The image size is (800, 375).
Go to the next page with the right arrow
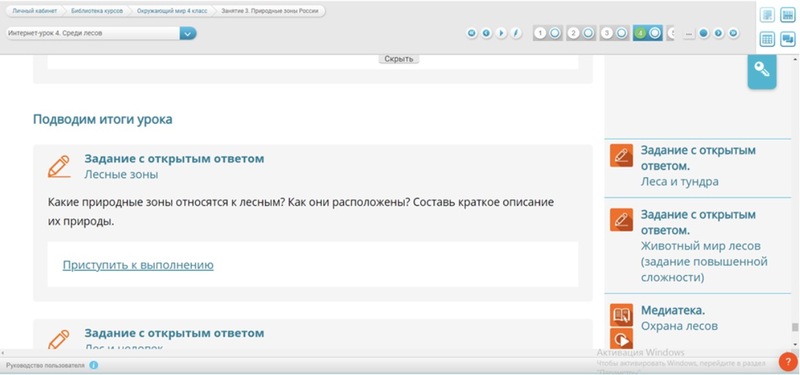click(x=718, y=33)
